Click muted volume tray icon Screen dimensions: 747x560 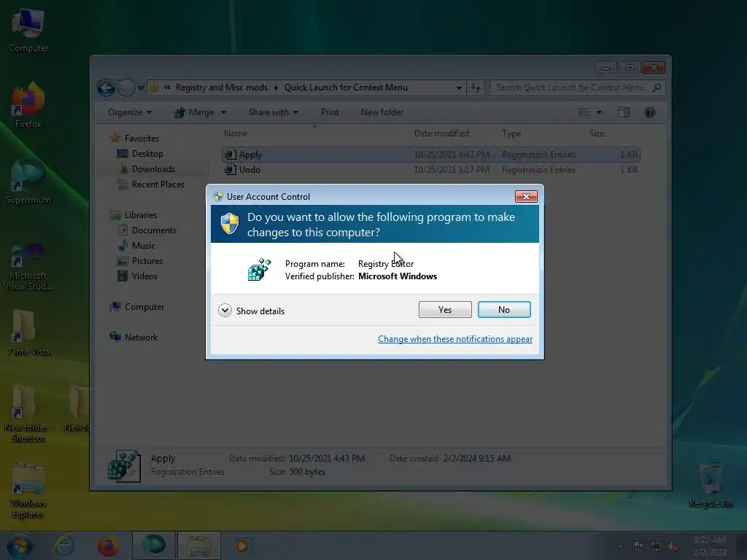click(x=673, y=547)
